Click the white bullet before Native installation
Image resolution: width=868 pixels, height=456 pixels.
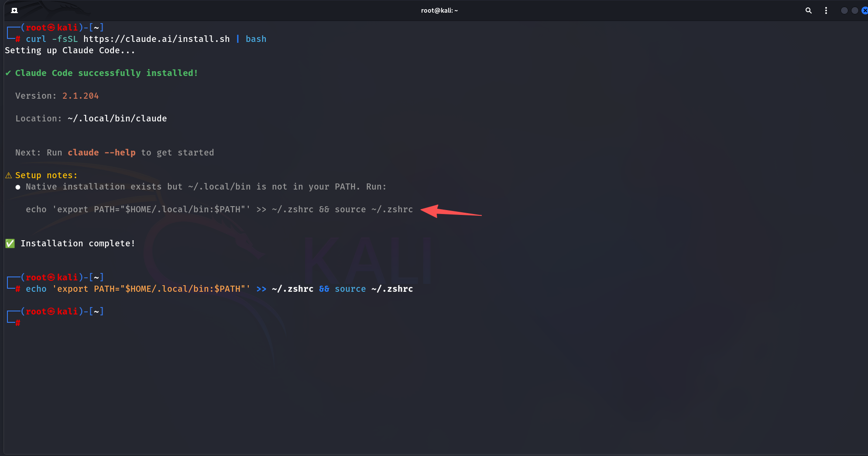click(x=18, y=187)
